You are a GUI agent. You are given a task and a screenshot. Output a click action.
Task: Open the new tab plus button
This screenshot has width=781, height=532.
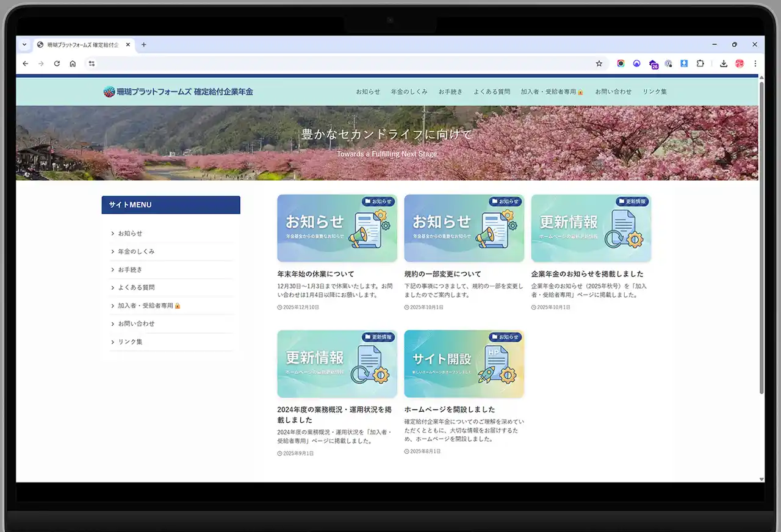tap(144, 45)
